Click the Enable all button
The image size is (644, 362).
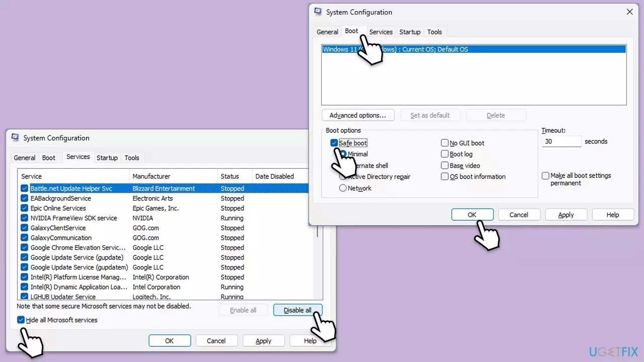click(x=243, y=310)
